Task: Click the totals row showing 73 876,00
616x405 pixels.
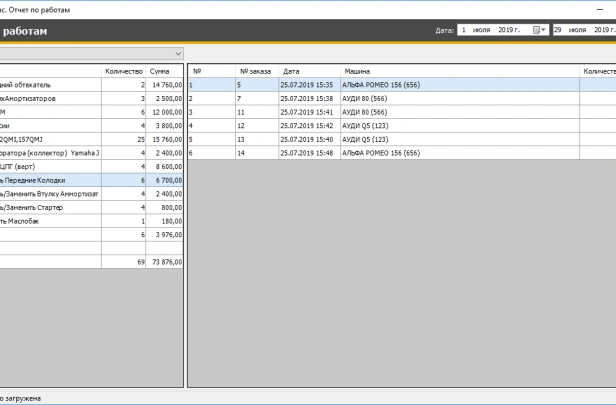Action: point(90,261)
